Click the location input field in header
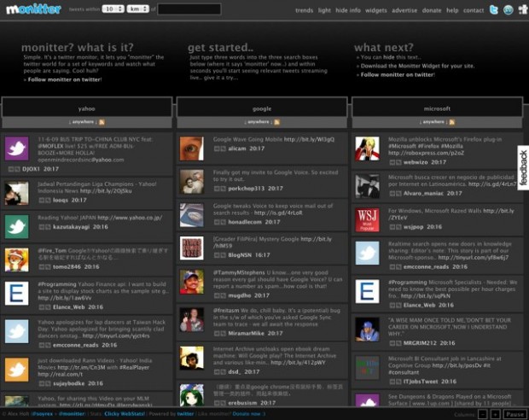529x420 pixels. click(189, 9)
